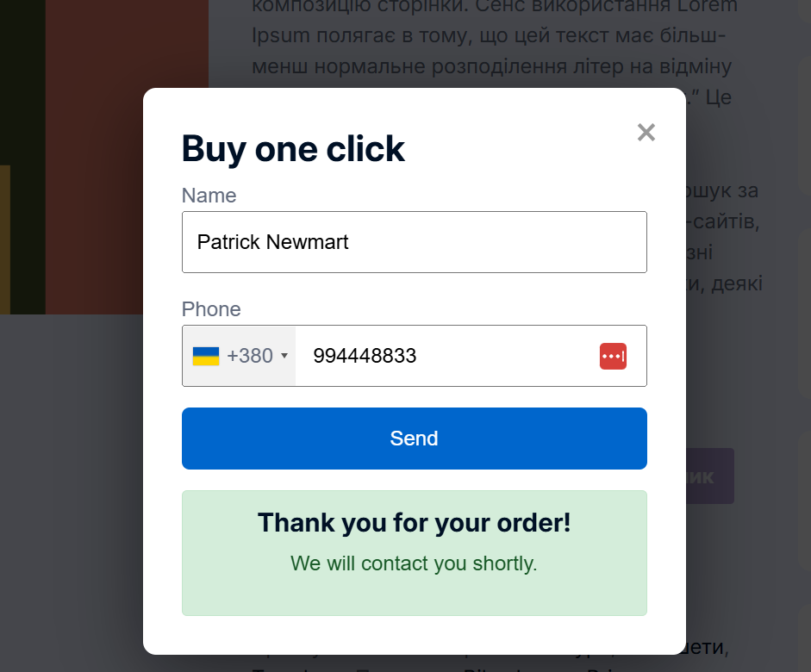Click the purple button behind the popup
Viewport: 811px width, 672px height.
[x=711, y=476]
